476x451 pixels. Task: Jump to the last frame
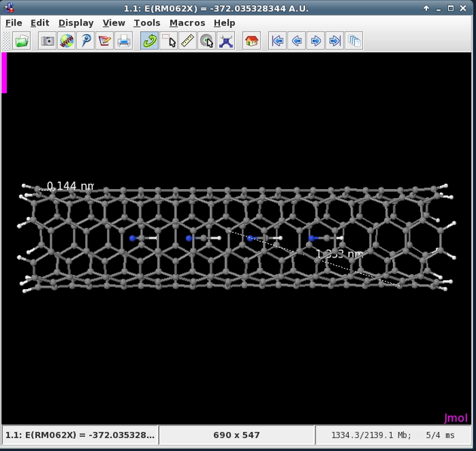coord(334,41)
